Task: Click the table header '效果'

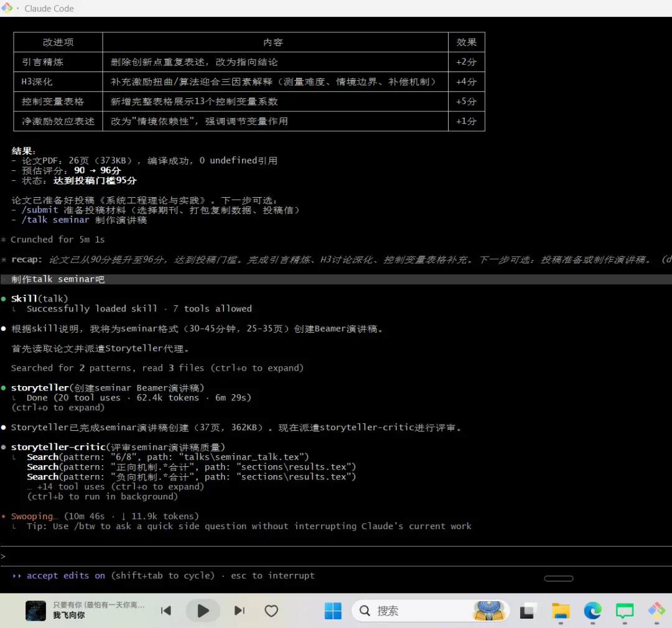Action: pos(466,42)
